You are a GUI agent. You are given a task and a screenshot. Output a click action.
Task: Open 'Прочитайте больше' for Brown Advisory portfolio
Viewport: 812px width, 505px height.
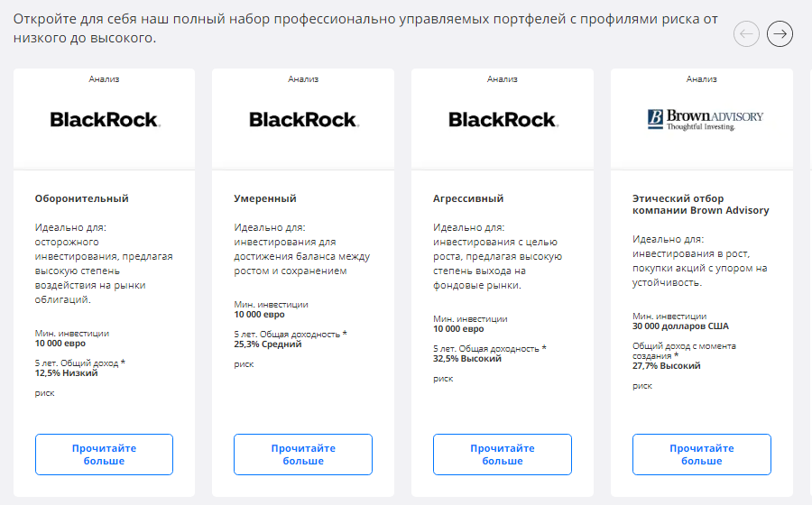702,454
